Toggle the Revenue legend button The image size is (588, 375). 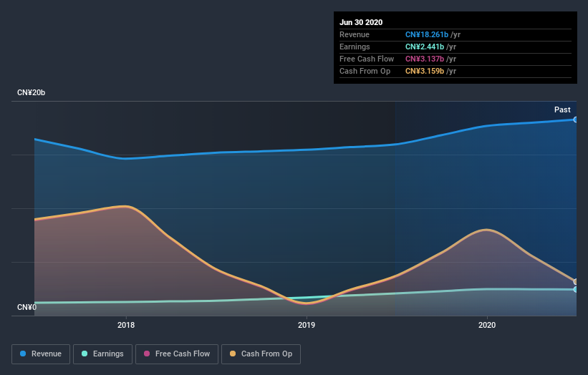pos(41,354)
